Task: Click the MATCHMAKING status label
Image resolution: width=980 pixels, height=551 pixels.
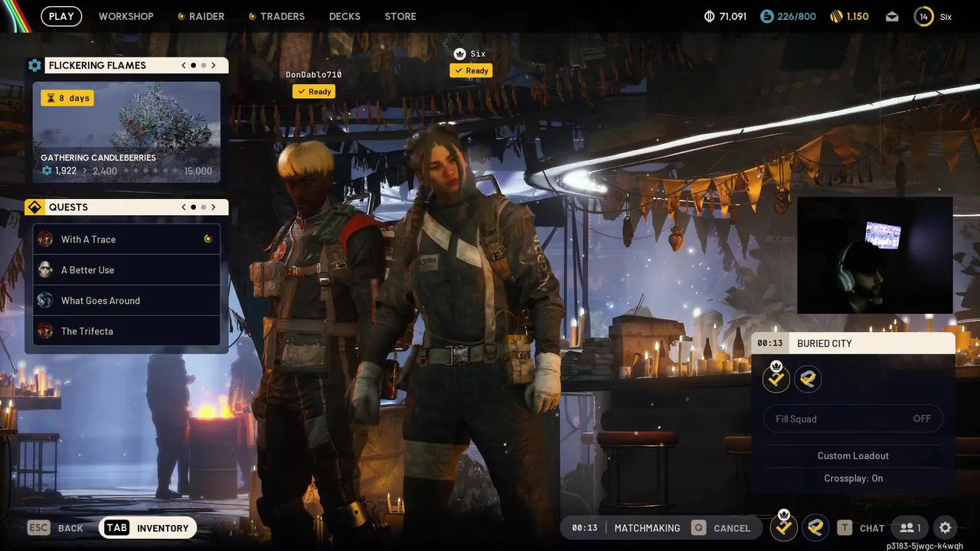Action: (647, 528)
